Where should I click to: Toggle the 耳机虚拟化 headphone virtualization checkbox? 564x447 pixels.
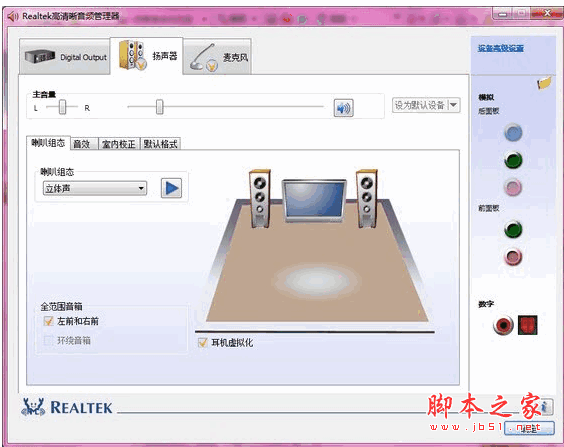tap(203, 342)
